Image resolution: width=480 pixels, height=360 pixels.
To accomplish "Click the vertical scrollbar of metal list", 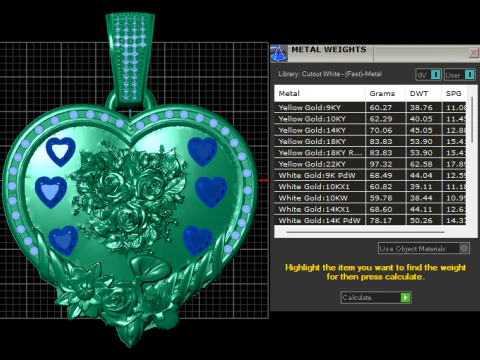I will pyautogui.click(x=472, y=120).
